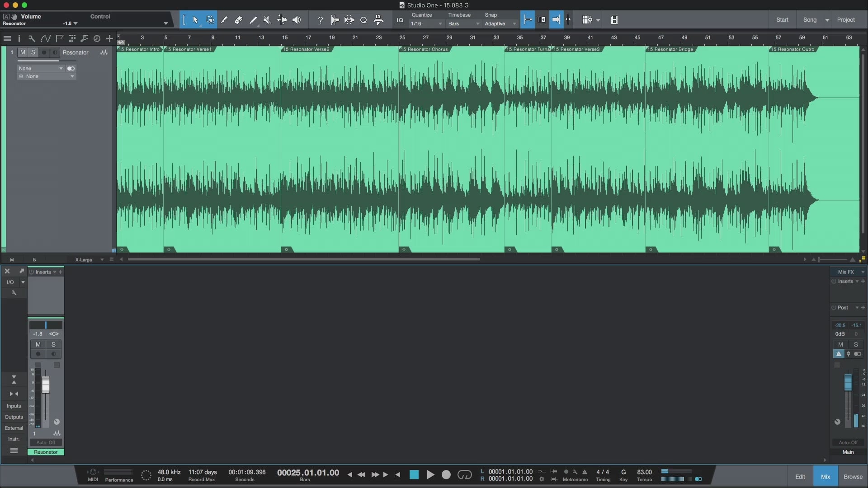Record-arm the Resonator track in arrangement
868x488 pixels.
point(44,52)
